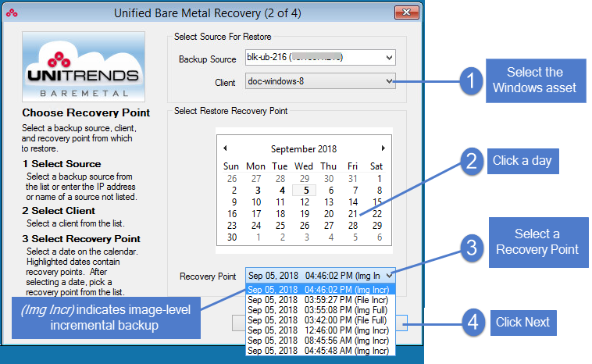Image resolution: width=592 pixels, height=364 pixels.
Task: Go to previous month in calendar
Action: tap(225, 148)
